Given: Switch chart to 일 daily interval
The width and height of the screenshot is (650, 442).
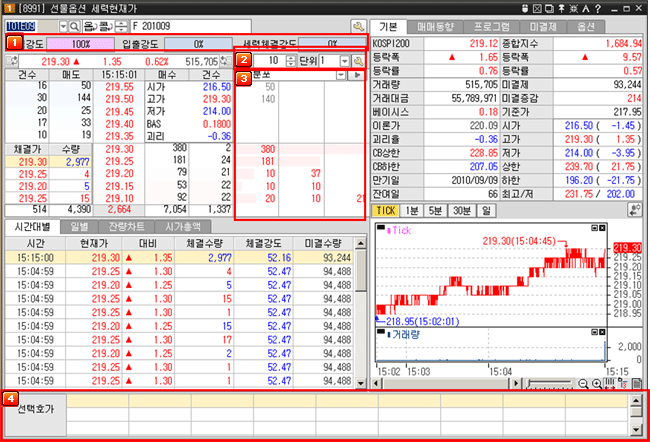Looking at the screenshot, I should (x=489, y=211).
